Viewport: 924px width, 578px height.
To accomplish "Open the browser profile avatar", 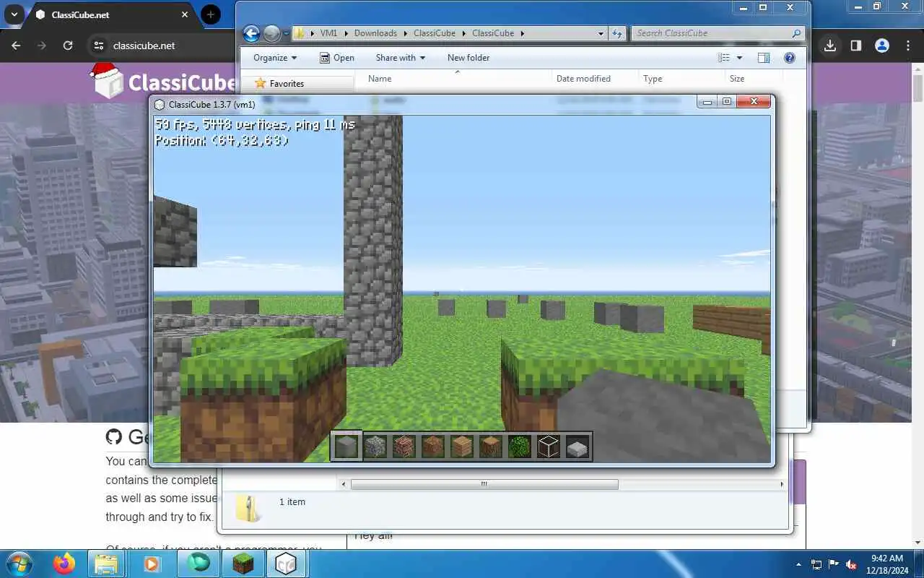I will 882,46.
